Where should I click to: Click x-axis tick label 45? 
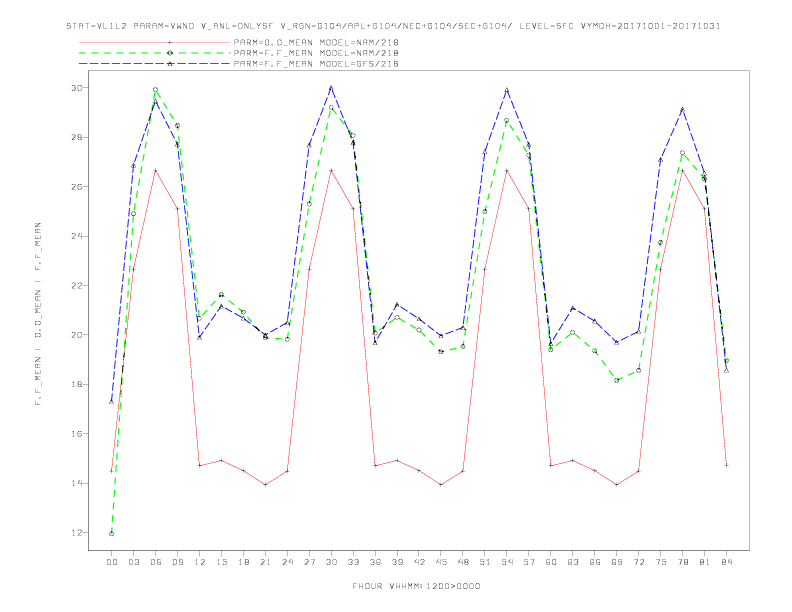point(441,562)
